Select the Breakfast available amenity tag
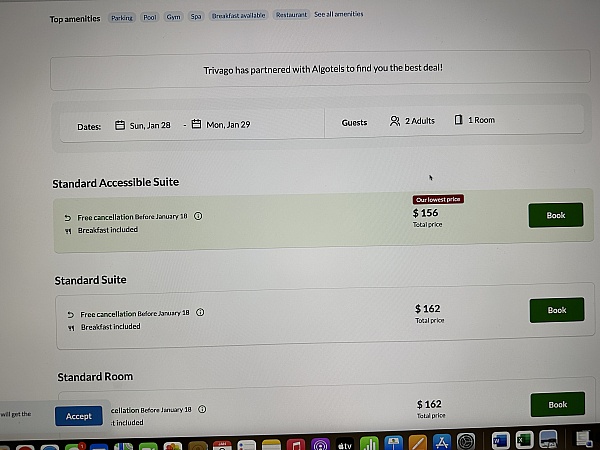The height and width of the screenshot is (450, 600). (x=238, y=15)
